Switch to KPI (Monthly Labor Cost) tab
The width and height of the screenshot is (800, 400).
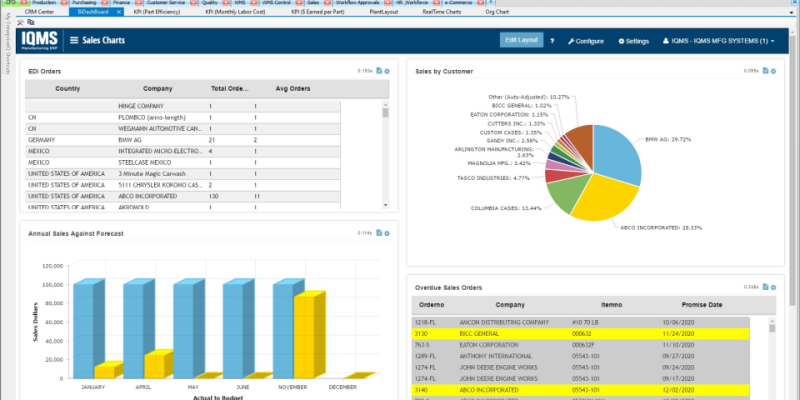coord(235,12)
